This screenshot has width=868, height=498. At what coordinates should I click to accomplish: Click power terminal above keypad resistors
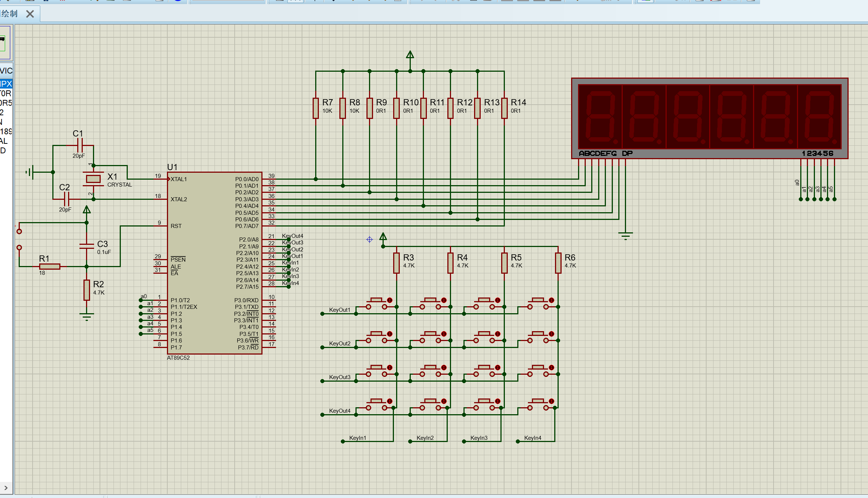pos(383,237)
